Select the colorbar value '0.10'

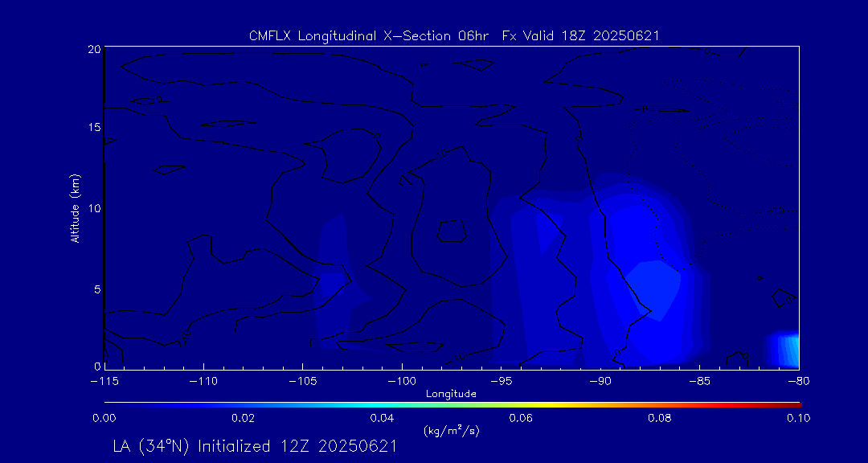[797, 418]
